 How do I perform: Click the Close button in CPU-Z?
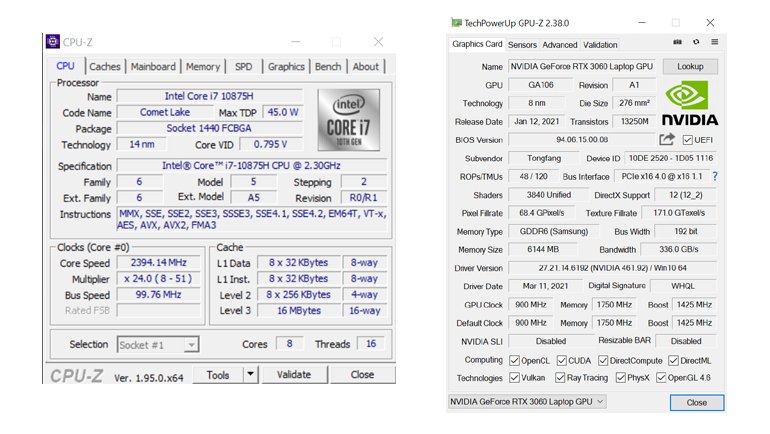click(362, 375)
